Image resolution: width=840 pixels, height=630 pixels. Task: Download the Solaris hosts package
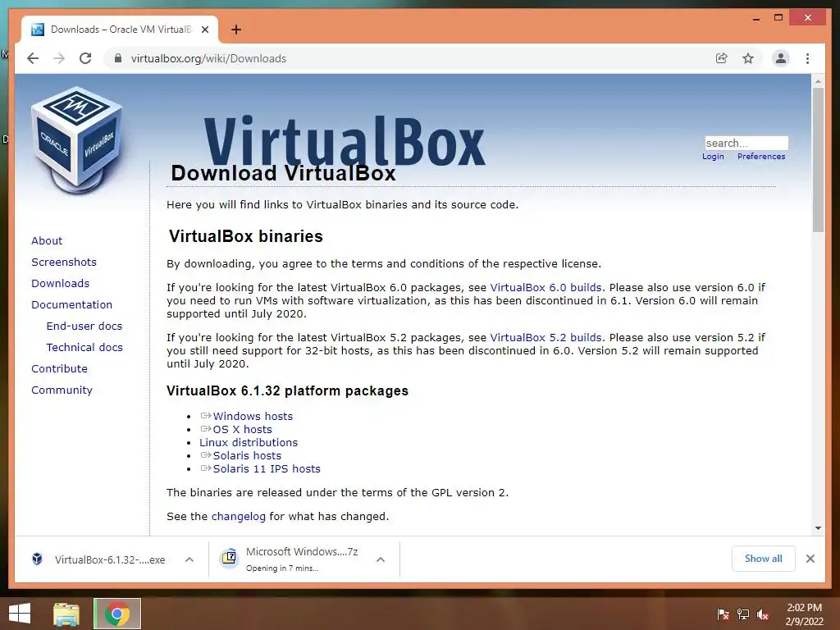coord(247,456)
